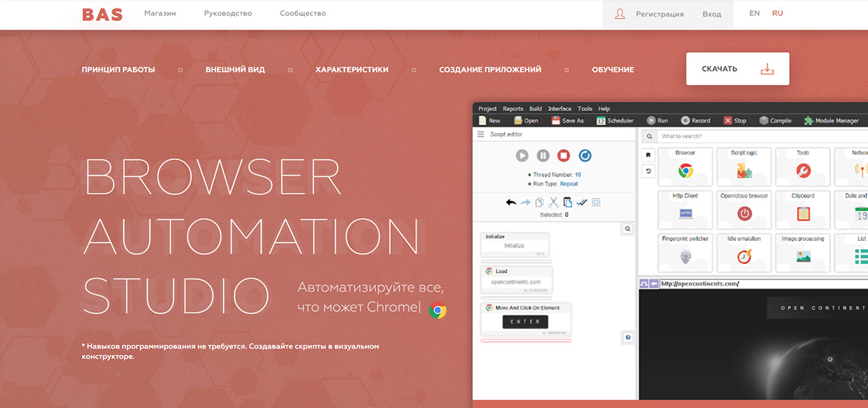Click the dotted square selection icon

coord(596,203)
